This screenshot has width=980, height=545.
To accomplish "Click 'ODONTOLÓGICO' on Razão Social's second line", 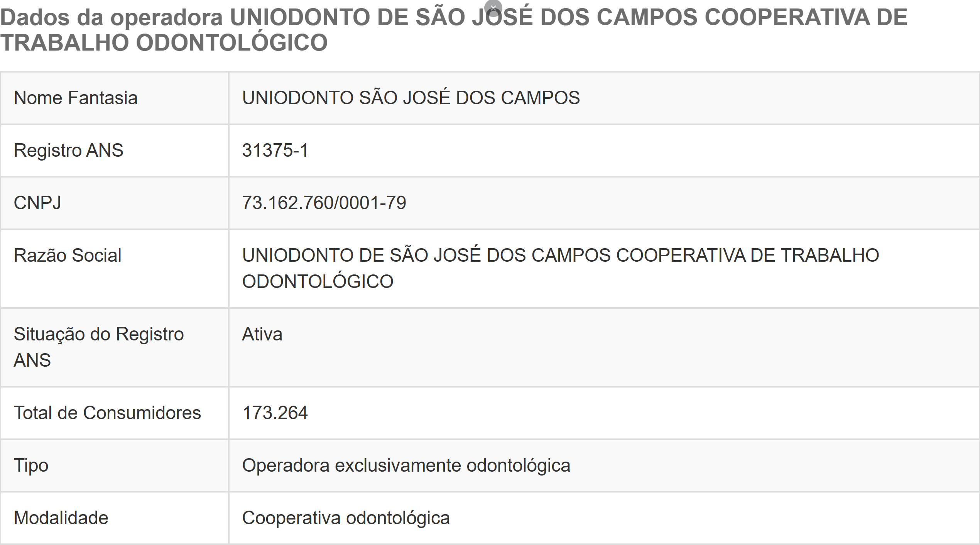I will click(318, 281).
